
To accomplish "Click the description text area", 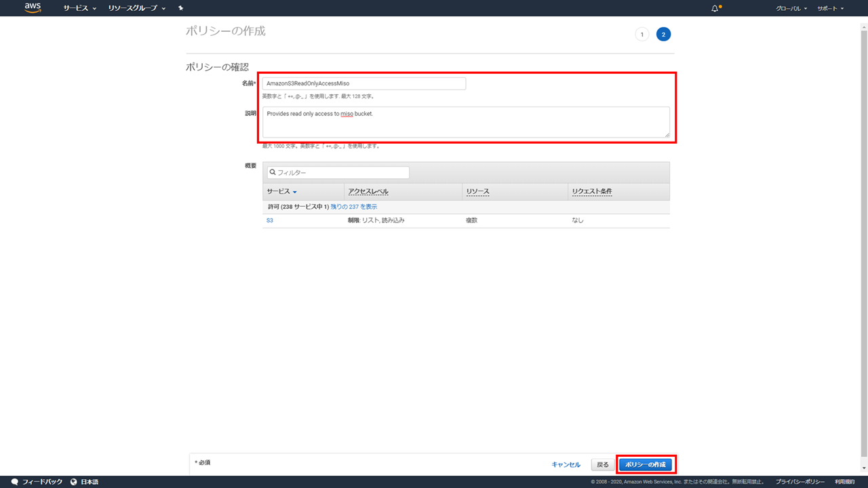I will (465, 122).
